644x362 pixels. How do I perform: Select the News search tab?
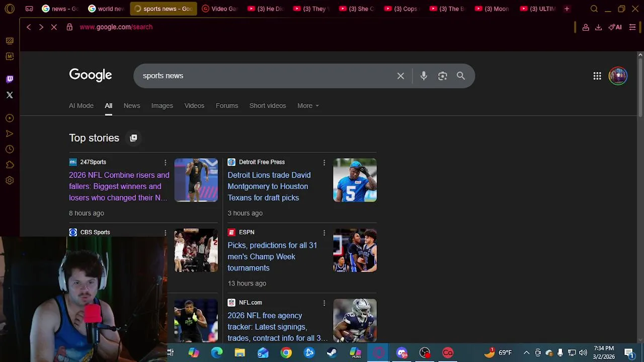pos(132,106)
